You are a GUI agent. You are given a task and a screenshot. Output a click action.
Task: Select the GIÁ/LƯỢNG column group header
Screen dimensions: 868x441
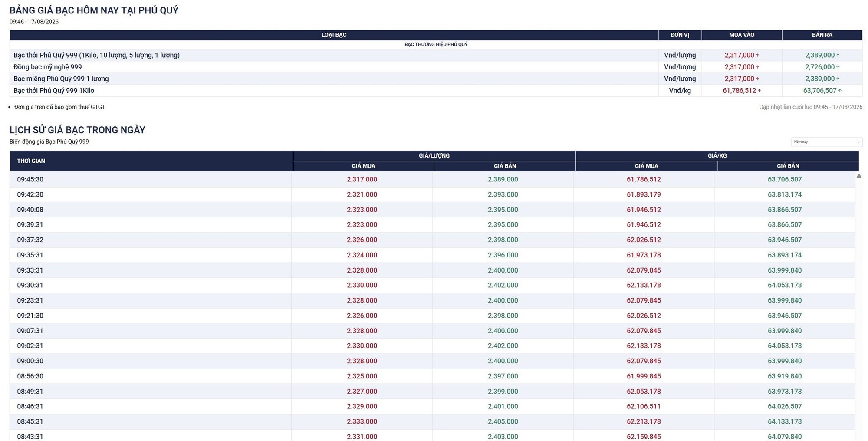(x=434, y=156)
